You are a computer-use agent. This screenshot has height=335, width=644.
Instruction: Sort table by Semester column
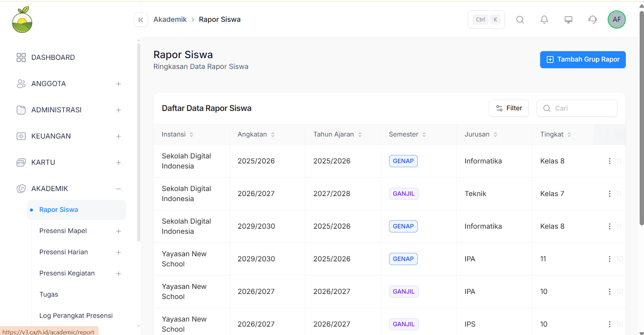424,135
